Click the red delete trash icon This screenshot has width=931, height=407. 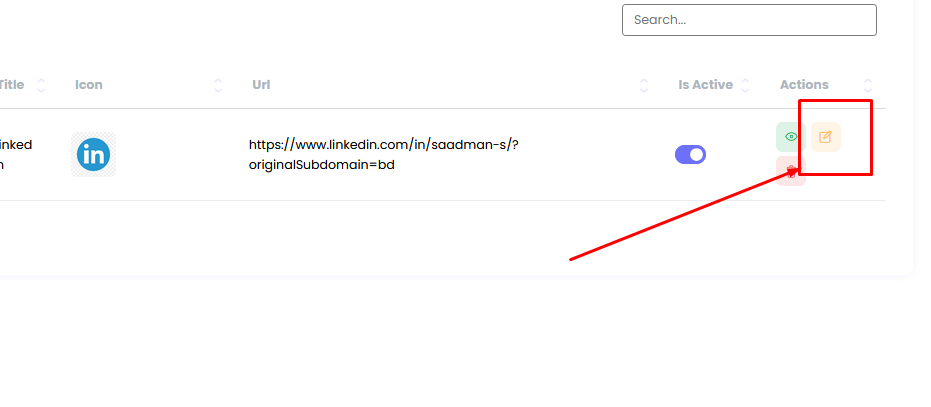pos(790,170)
